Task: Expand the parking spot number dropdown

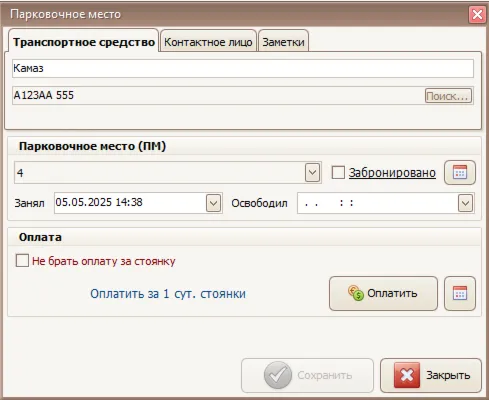Action: [x=312, y=173]
